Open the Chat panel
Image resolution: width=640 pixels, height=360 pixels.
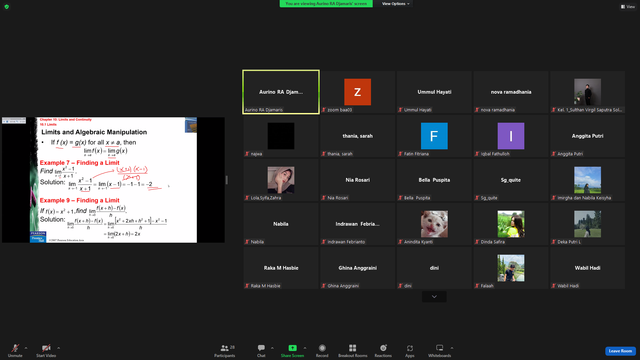click(261, 350)
